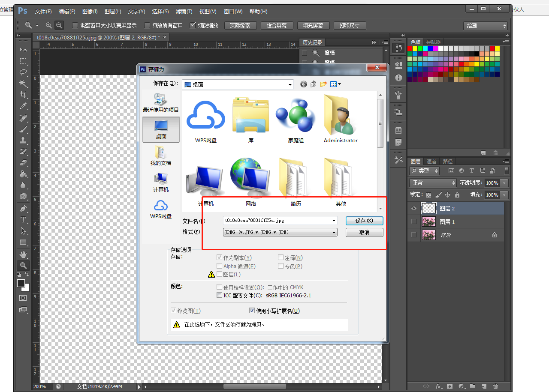This screenshot has width=549, height=392.
Task: Click the 保存(S) button
Action: click(x=364, y=221)
